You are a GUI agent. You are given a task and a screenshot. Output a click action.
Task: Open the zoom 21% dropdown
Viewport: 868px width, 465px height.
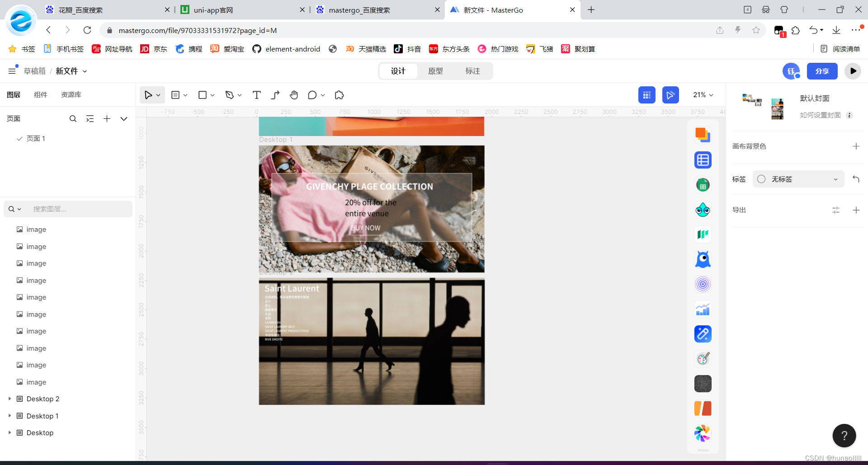point(703,95)
